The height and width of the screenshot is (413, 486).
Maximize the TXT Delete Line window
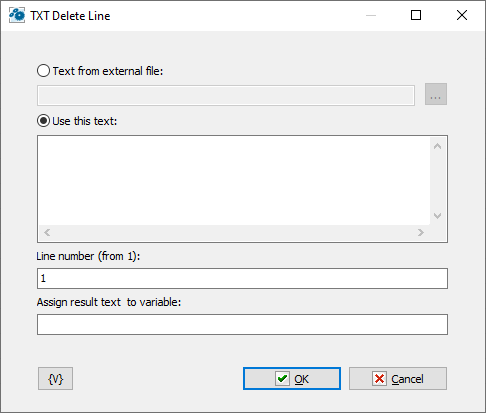(x=416, y=15)
